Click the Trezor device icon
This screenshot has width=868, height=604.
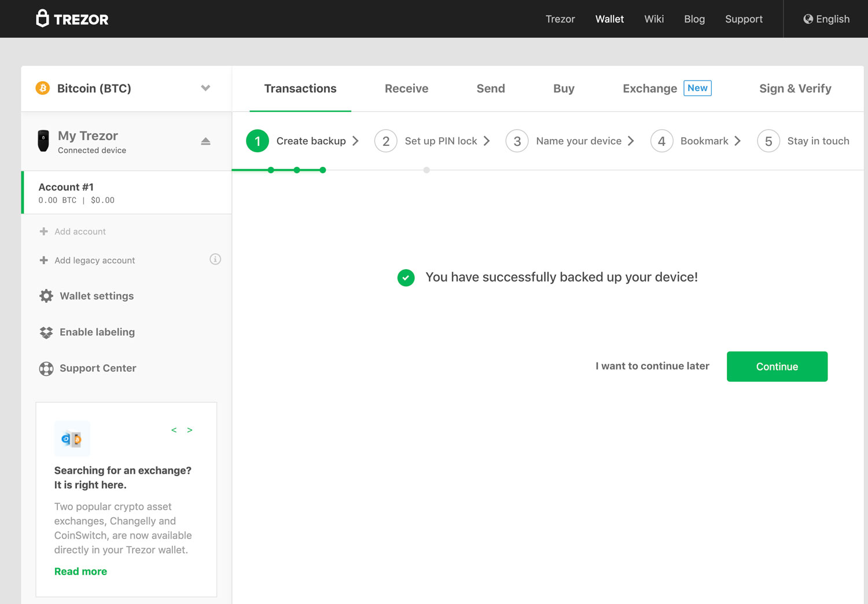pyautogui.click(x=43, y=141)
